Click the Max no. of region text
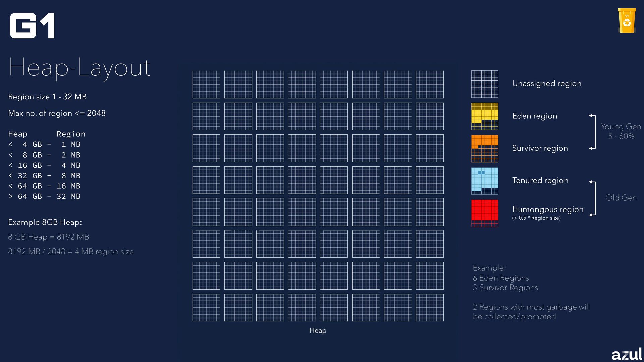Image resolution: width=644 pixels, height=362 pixels. point(57,113)
